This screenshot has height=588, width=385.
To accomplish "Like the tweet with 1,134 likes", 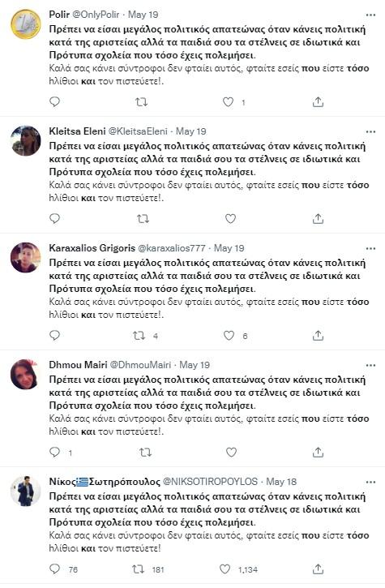I will (225, 569).
